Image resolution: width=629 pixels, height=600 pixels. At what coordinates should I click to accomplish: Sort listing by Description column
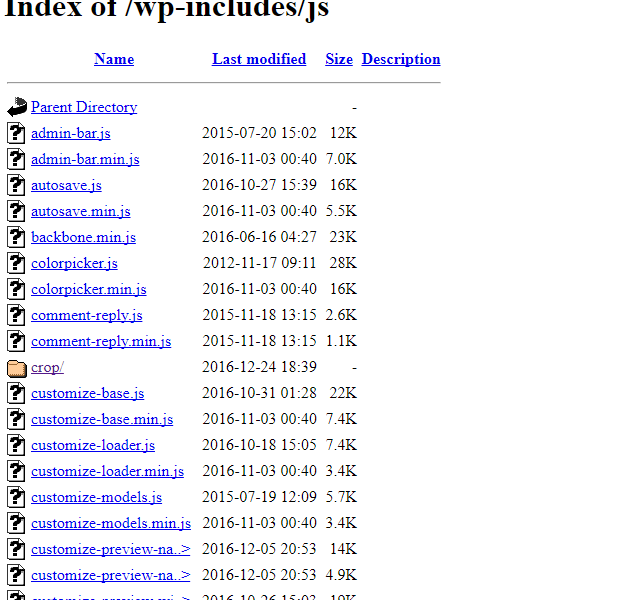coord(401,59)
